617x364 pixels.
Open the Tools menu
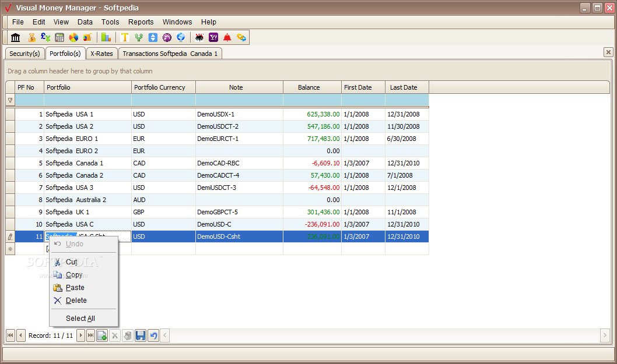pos(110,22)
